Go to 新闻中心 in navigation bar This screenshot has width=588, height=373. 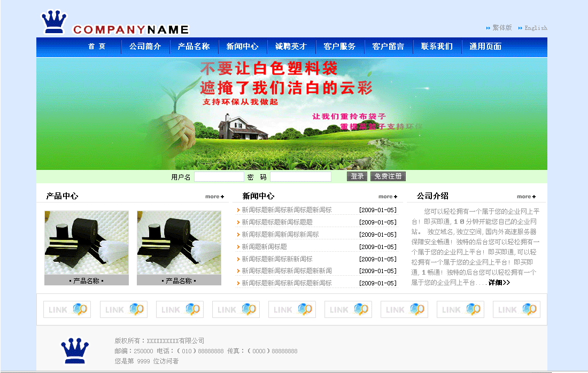[242, 46]
